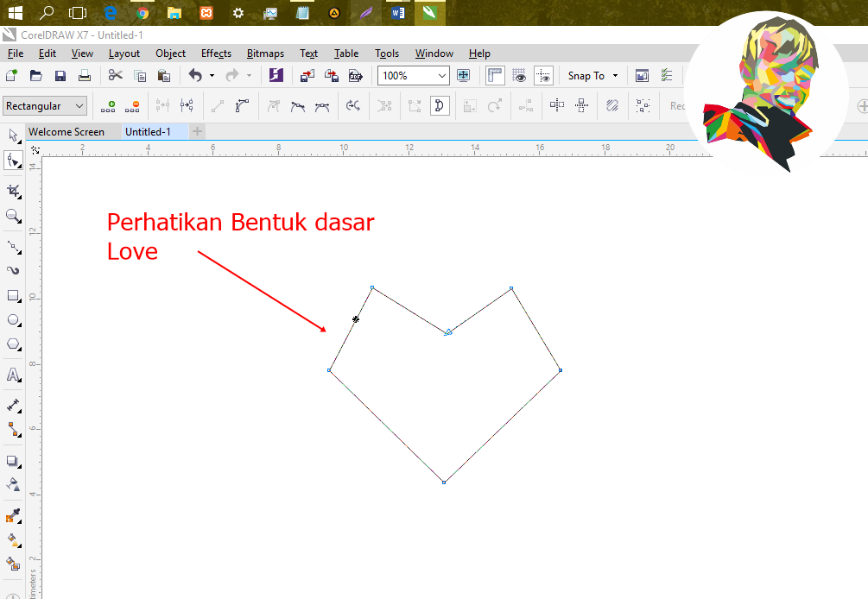Click the Save icon on the standard toolbar
Viewport: 868px width, 599px height.
click(x=60, y=75)
